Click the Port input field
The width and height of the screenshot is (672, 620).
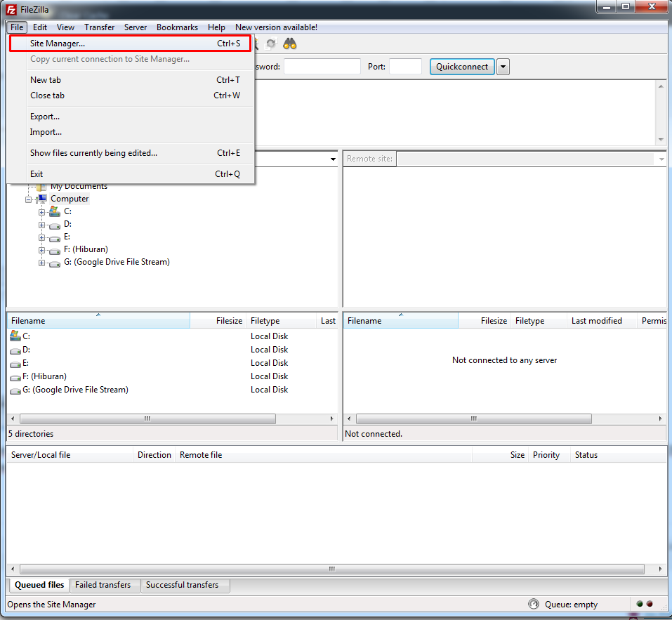[x=405, y=67]
